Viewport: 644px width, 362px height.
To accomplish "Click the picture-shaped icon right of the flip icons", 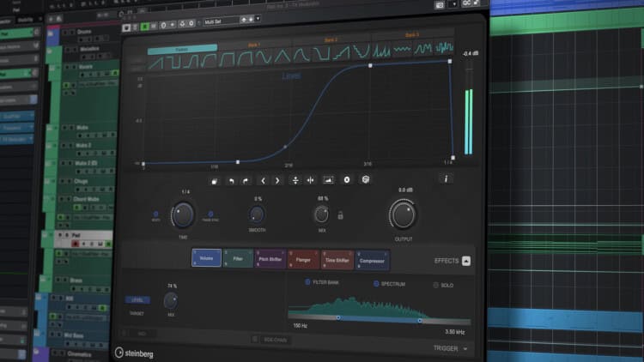I will point(328,180).
